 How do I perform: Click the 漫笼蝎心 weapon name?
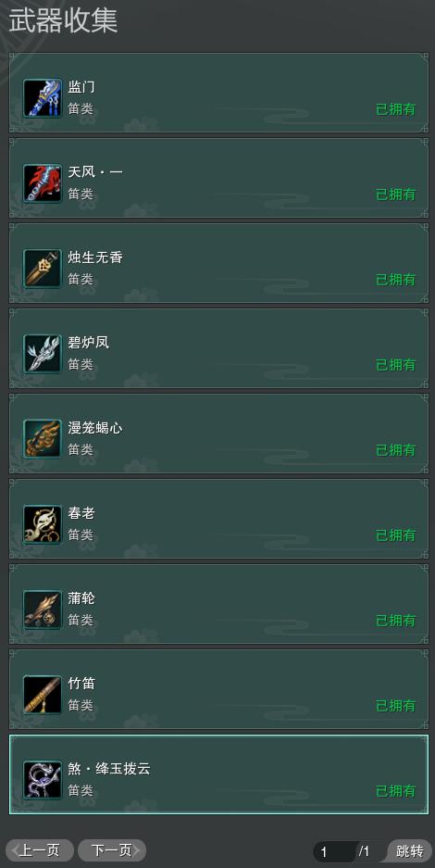[x=95, y=428]
